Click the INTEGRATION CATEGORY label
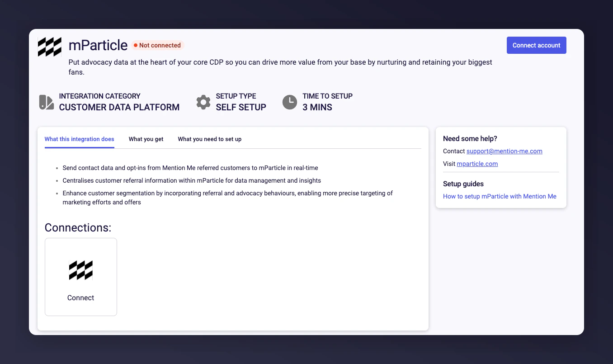Viewport: 613px width, 364px height. 100,96
